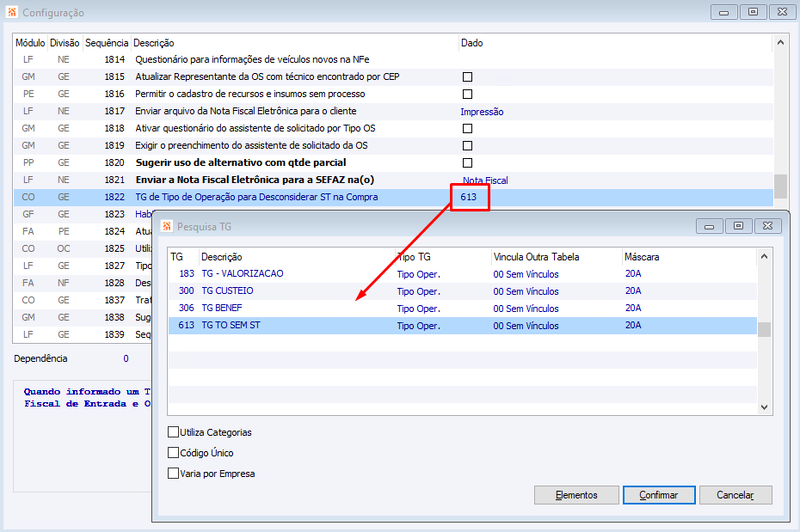The width and height of the screenshot is (800, 532).
Task: Enable Código Único checkbox
Action: 173,453
